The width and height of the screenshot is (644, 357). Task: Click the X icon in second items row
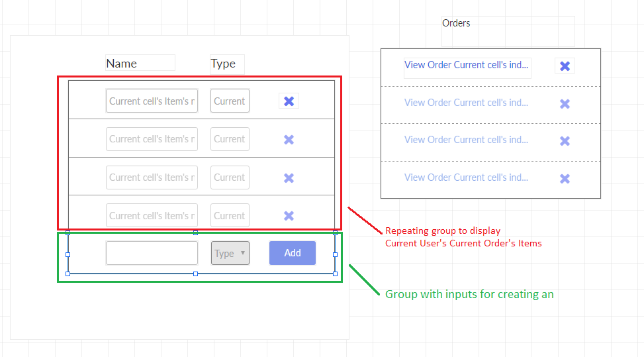pos(289,140)
